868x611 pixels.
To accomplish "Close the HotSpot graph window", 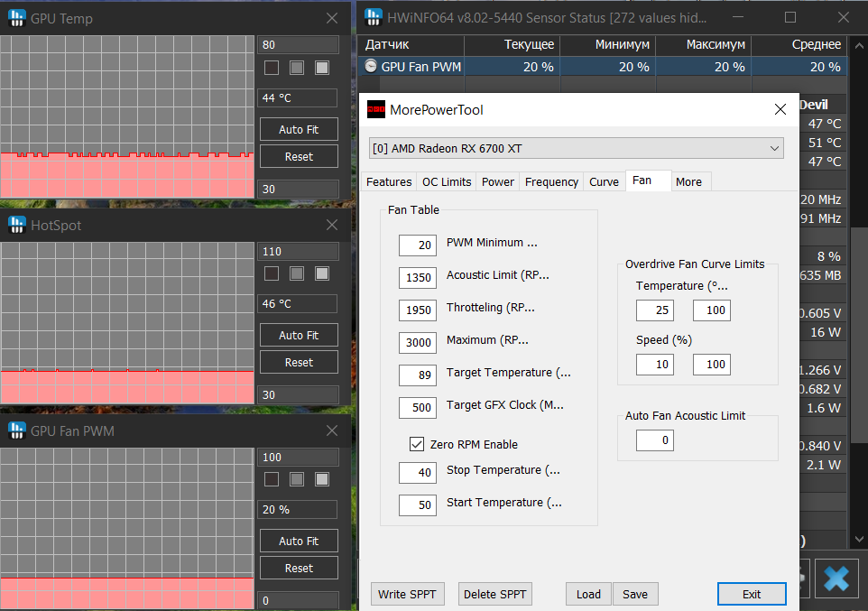I will [x=331, y=225].
